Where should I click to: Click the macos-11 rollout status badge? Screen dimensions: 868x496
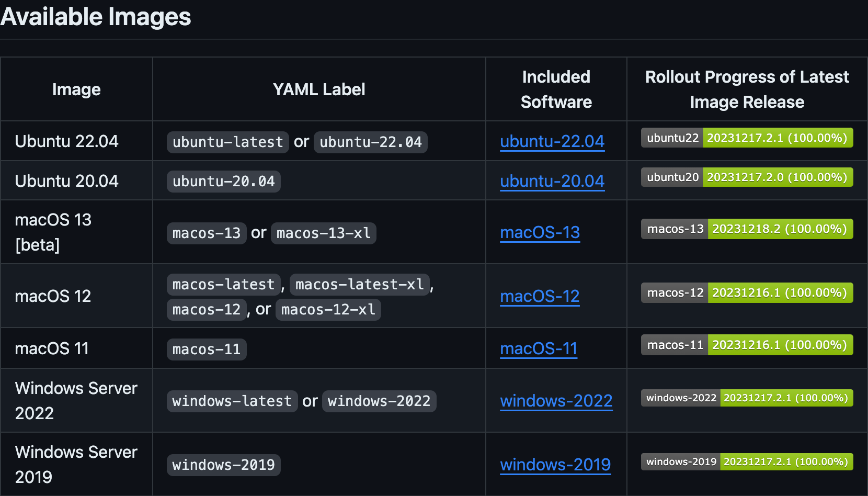(x=747, y=345)
